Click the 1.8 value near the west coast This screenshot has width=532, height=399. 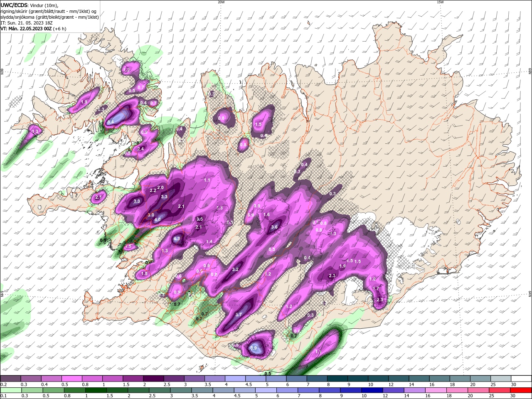pyautogui.click(x=144, y=274)
